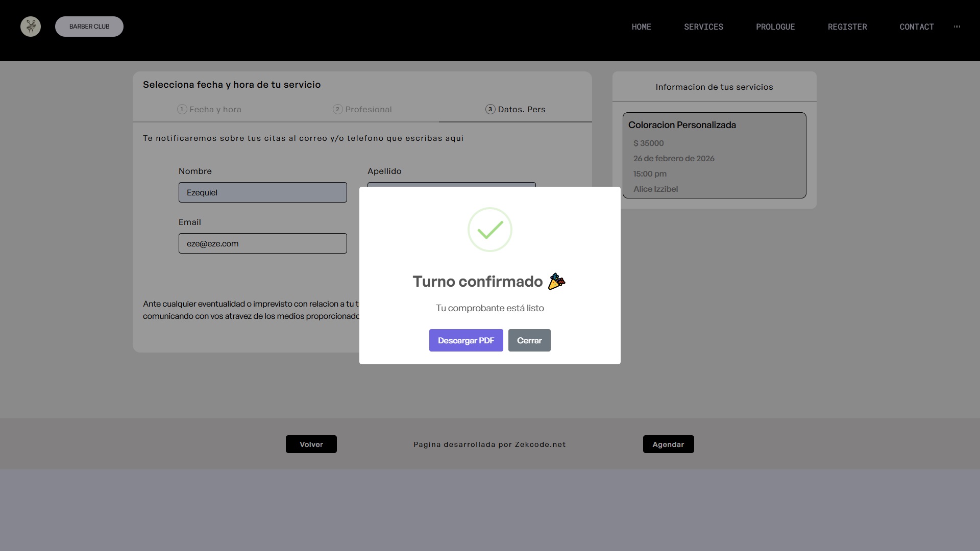Open the small menu icon after CONTACT
The width and height of the screenshot is (980, 551).
[957, 27]
